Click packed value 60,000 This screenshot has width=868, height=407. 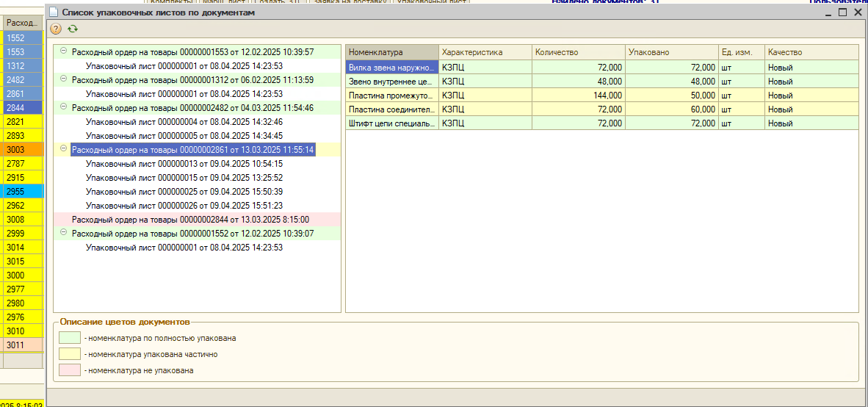pos(671,109)
